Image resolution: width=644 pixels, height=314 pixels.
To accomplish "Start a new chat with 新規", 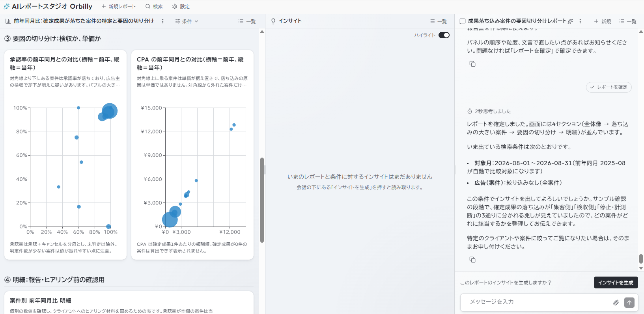I will click(603, 21).
